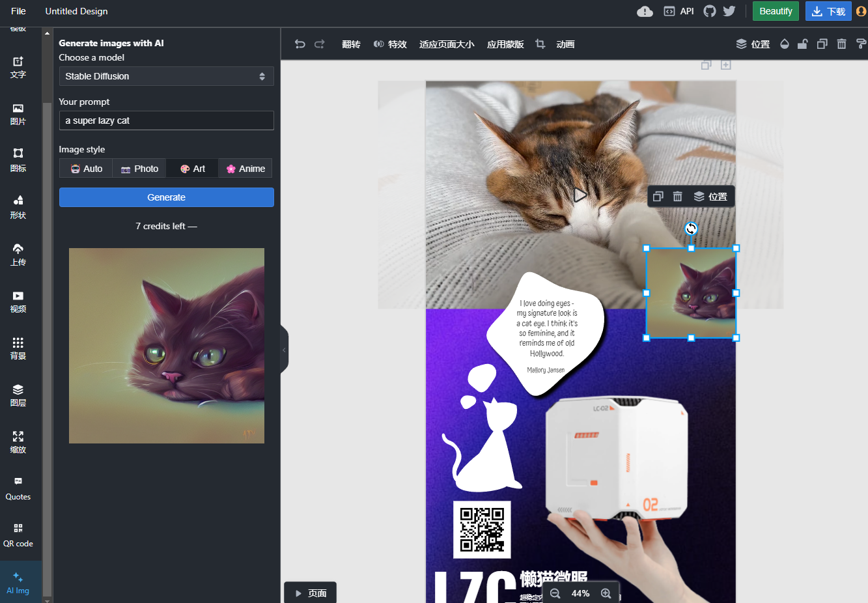Delete the element using the top toolbar trash
The image size is (868, 603).
pos(841,44)
